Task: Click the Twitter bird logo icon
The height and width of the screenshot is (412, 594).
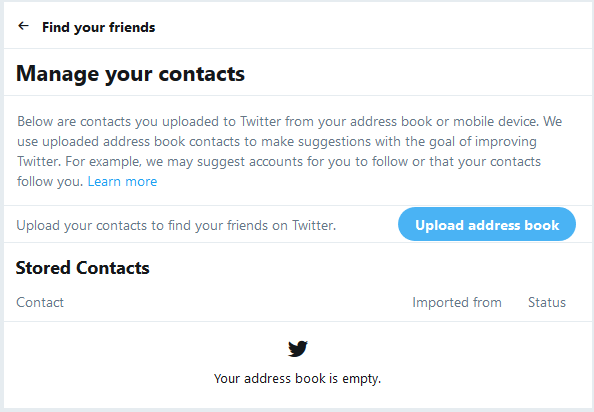Action: 298,348
